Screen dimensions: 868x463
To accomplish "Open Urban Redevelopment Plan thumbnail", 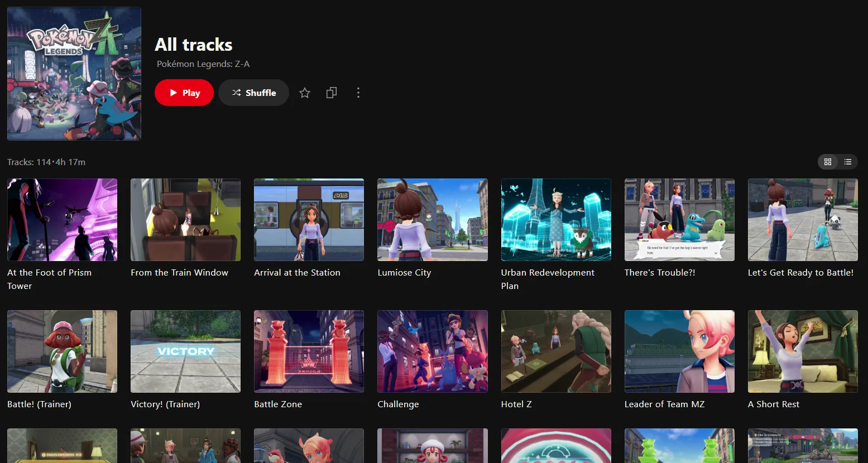I will (556, 220).
